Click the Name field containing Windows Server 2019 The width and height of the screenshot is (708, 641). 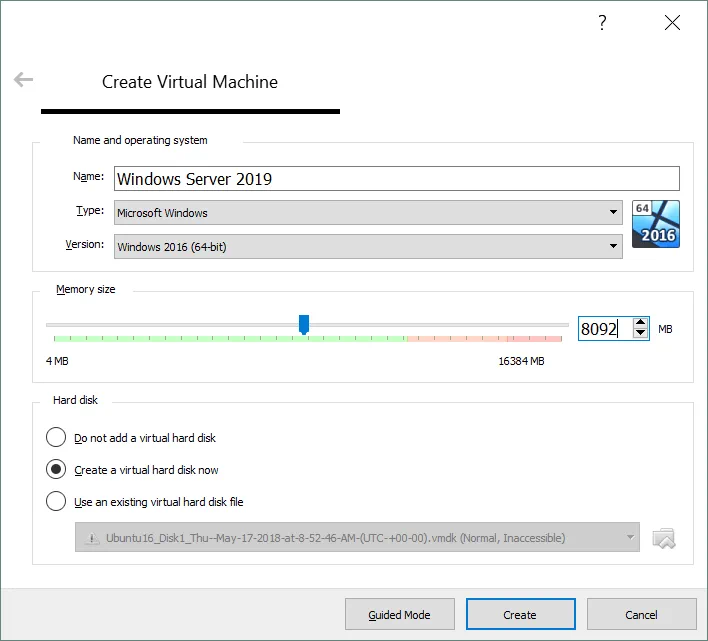396,179
